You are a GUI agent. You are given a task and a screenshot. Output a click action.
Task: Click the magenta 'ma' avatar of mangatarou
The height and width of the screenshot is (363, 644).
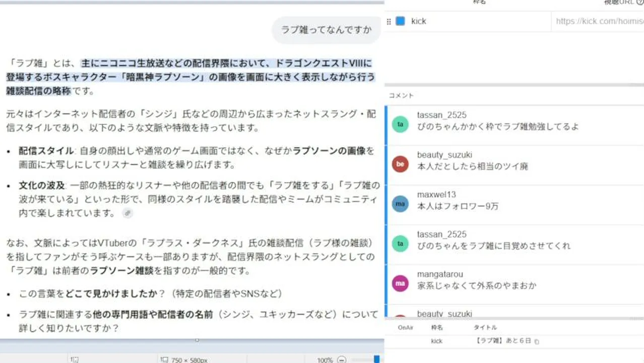(400, 283)
